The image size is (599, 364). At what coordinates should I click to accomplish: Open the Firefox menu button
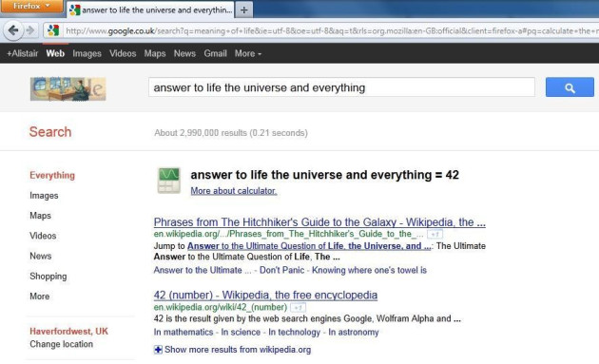[31, 6]
